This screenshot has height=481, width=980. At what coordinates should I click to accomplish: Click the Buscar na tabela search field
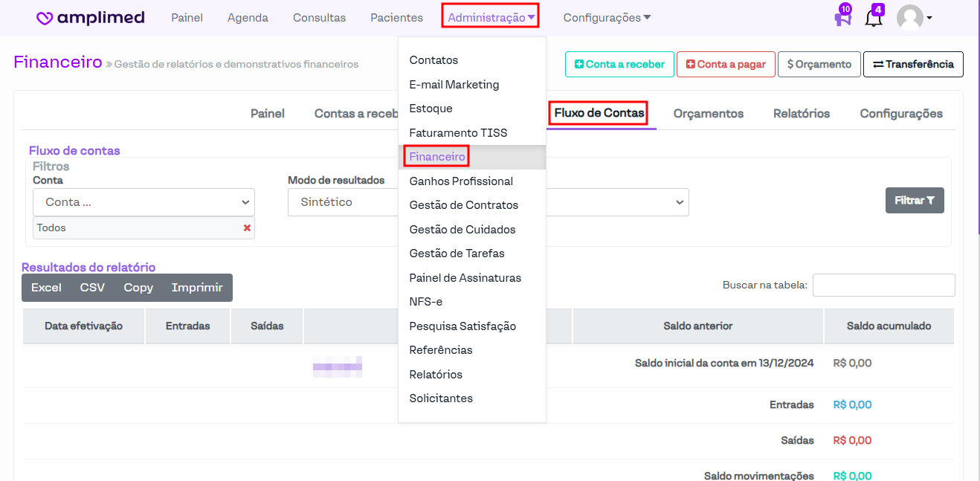point(883,285)
